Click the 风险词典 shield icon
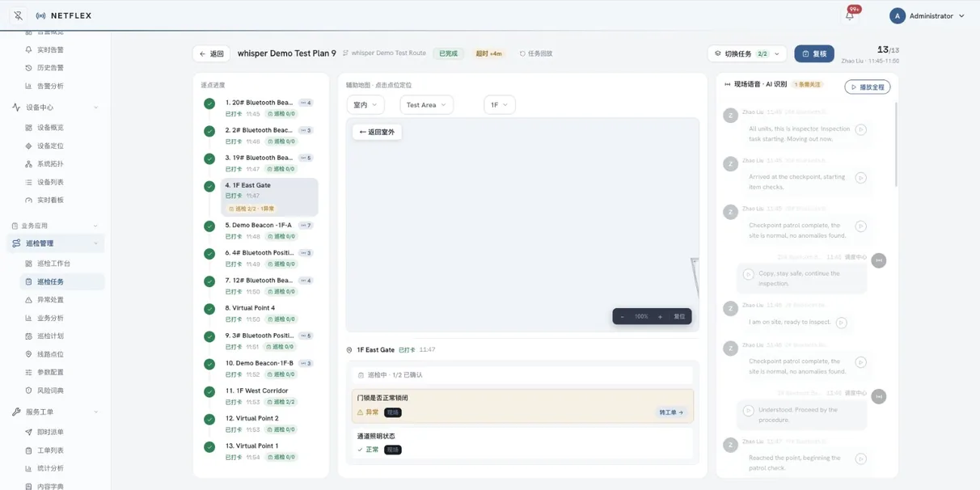This screenshot has width=980, height=490. pyautogui.click(x=28, y=391)
